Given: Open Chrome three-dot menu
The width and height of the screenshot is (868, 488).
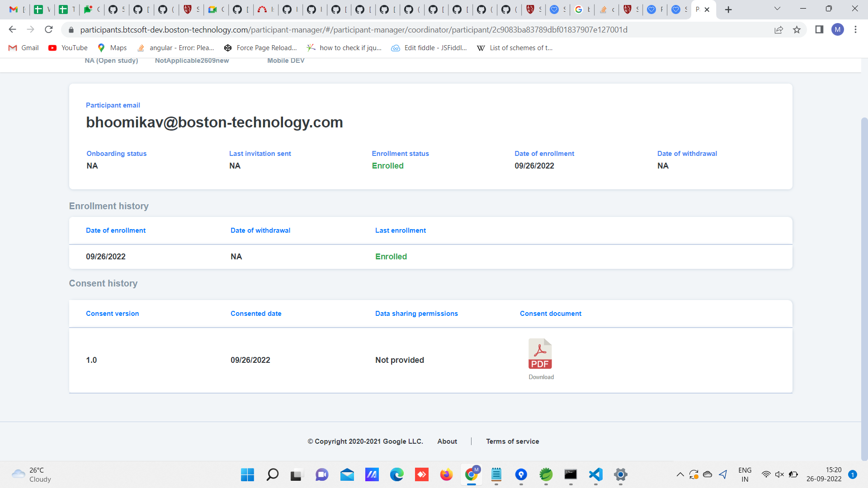Looking at the screenshot, I should 855,30.
